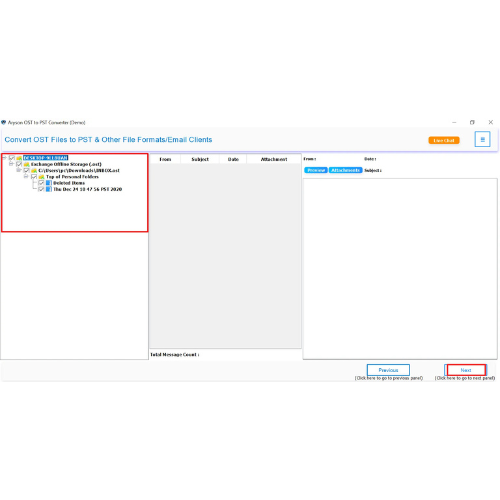Image resolution: width=500 pixels, height=500 pixels.
Task: Click the Aryson app logo in title bar
Action: 4,122
